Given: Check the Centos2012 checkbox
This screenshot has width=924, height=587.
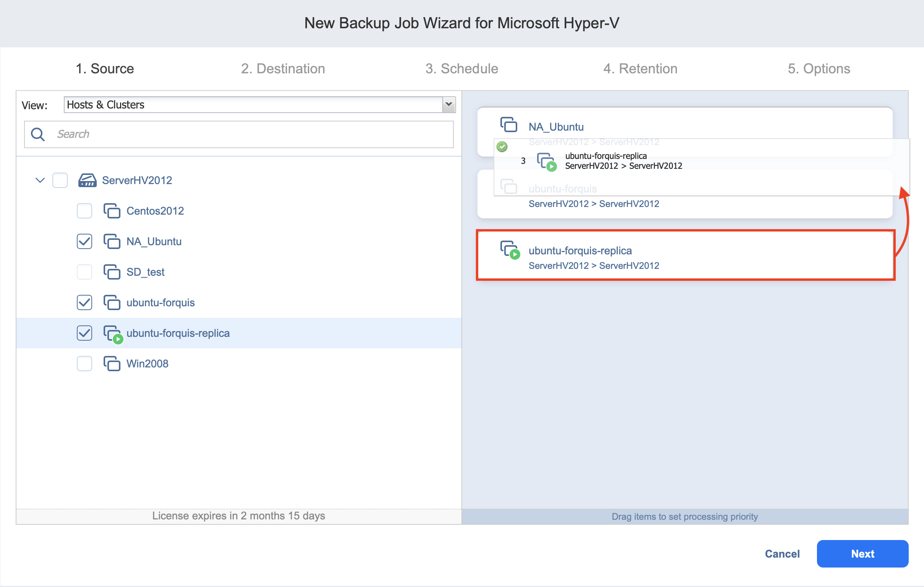Looking at the screenshot, I should pyautogui.click(x=84, y=211).
